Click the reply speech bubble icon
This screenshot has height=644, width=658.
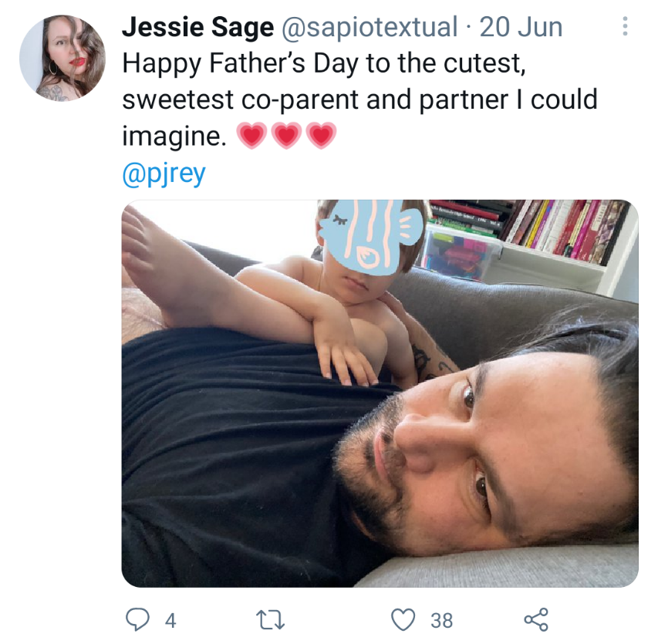coord(137,619)
